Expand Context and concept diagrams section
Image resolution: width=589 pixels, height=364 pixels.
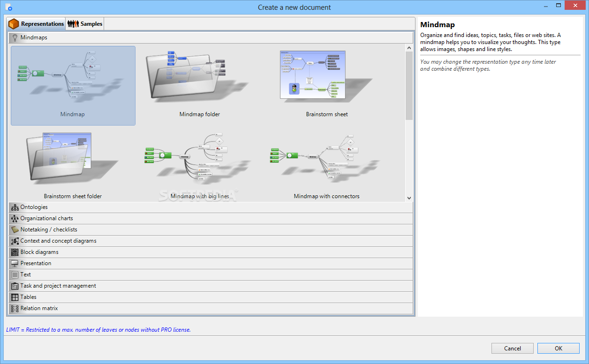tap(211, 241)
